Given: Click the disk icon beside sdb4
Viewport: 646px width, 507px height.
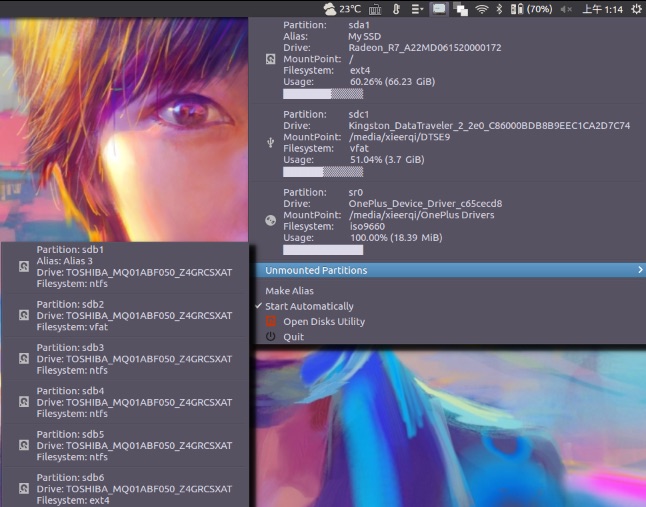Looking at the screenshot, I should (24, 402).
